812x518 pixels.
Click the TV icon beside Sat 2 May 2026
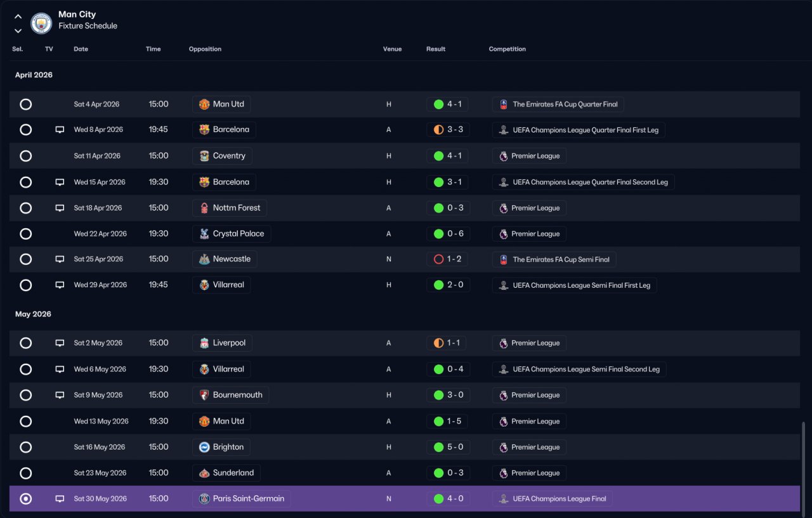(x=60, y=343)
